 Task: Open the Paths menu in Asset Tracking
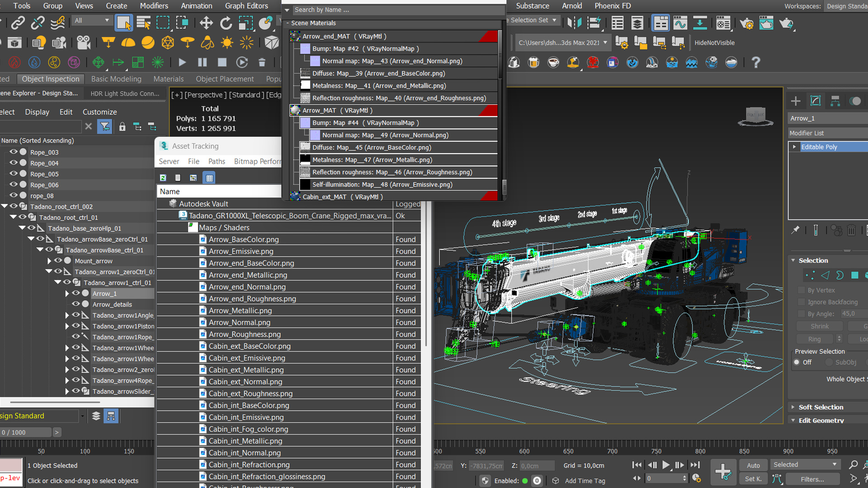[x=217, y=161]
